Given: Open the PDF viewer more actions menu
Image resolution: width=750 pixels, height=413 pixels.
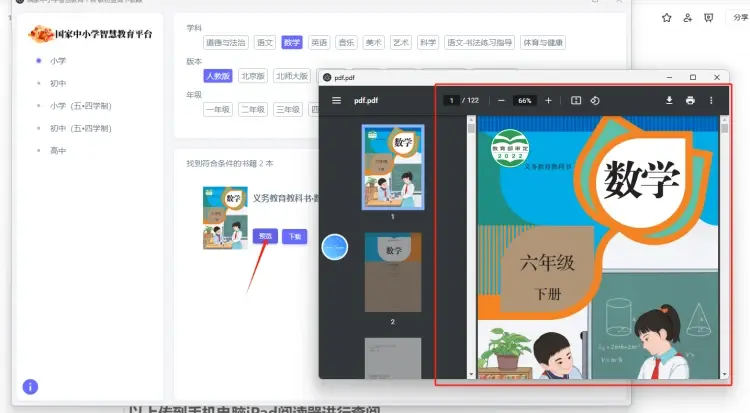Looking at the screenshot, I should point(711,100).
